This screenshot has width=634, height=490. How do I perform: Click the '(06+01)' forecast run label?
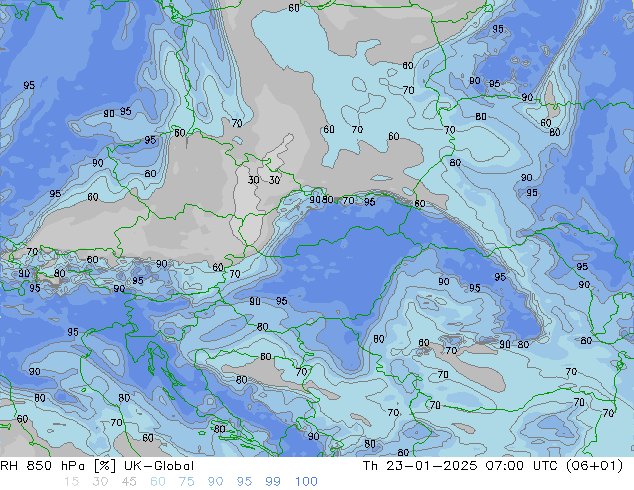(594, 466)
